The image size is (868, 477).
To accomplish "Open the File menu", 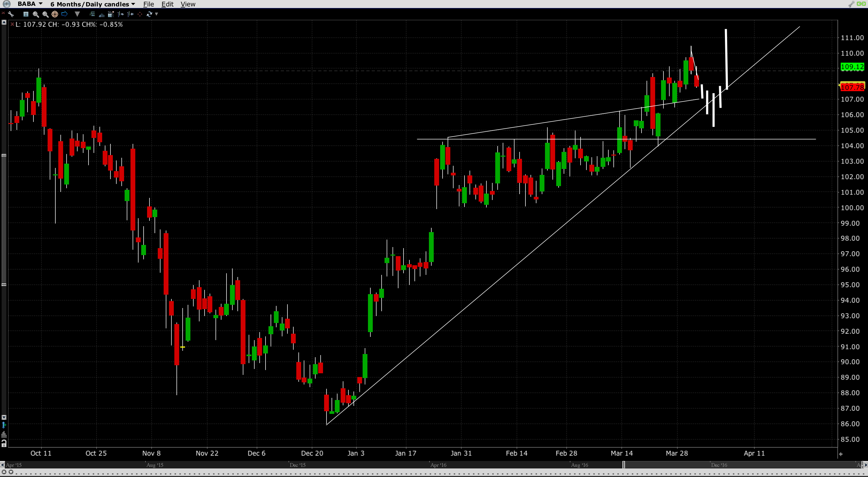I will click(148, 4).
